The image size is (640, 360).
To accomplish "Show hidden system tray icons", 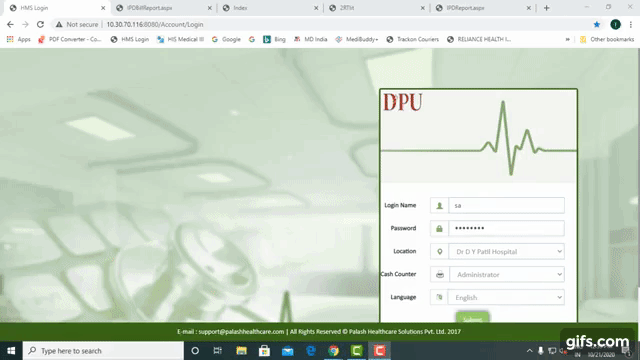I will tap(529, 351).
